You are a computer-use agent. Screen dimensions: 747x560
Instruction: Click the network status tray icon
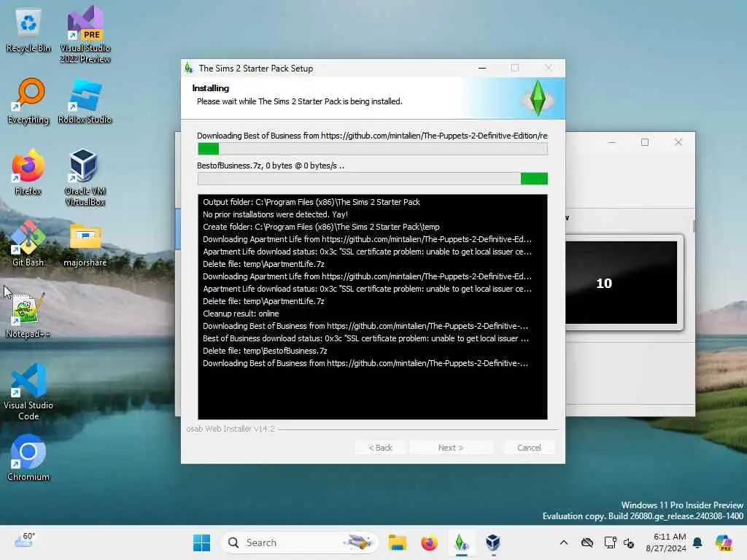[x=611, y=542]
